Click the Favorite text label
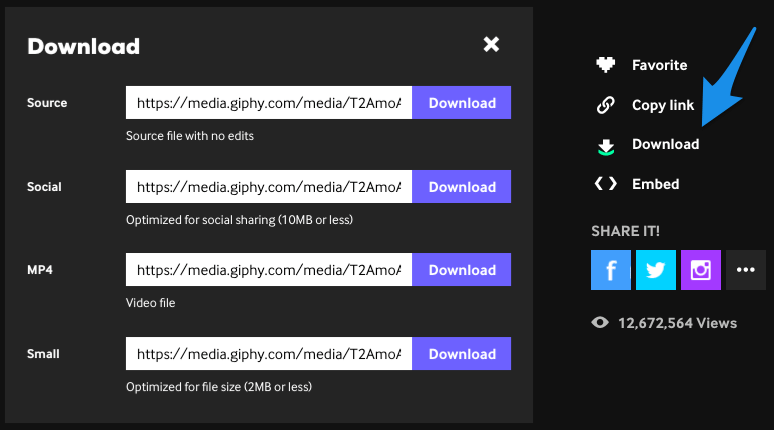 click(659, 65)
